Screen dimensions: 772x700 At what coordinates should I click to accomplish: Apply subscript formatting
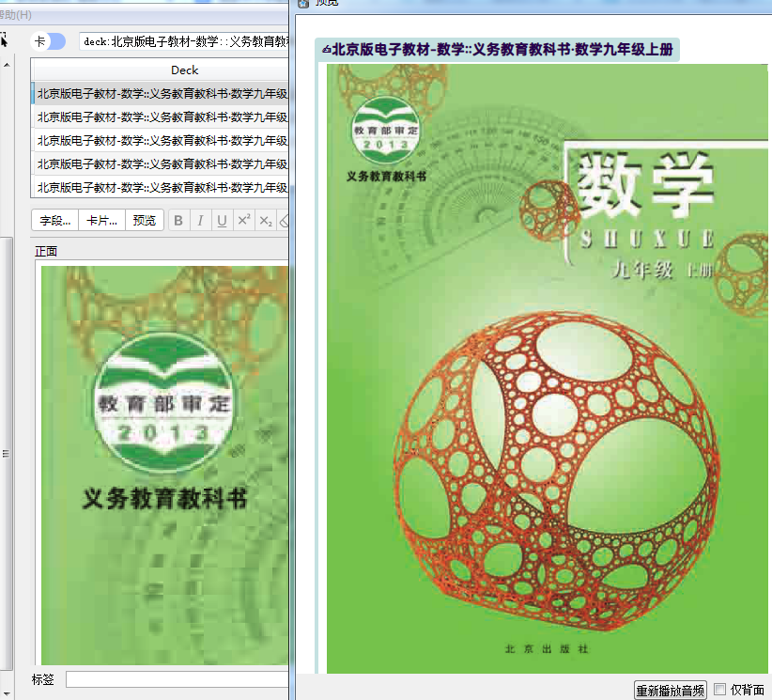coord(266,220)
